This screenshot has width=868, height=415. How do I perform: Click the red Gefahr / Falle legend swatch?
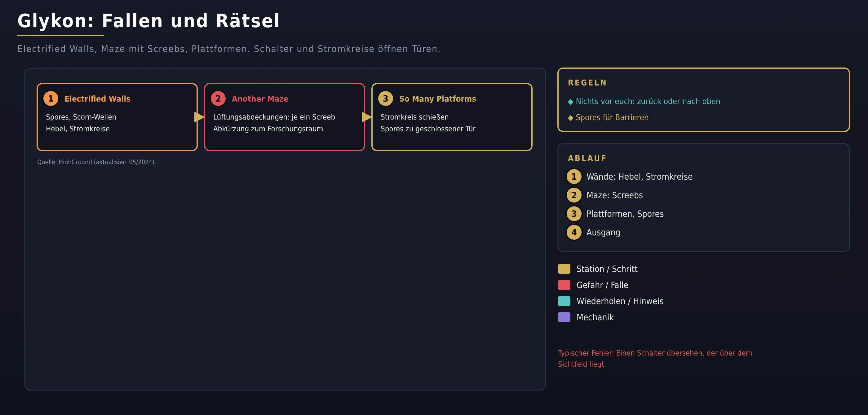click(564, 285)
